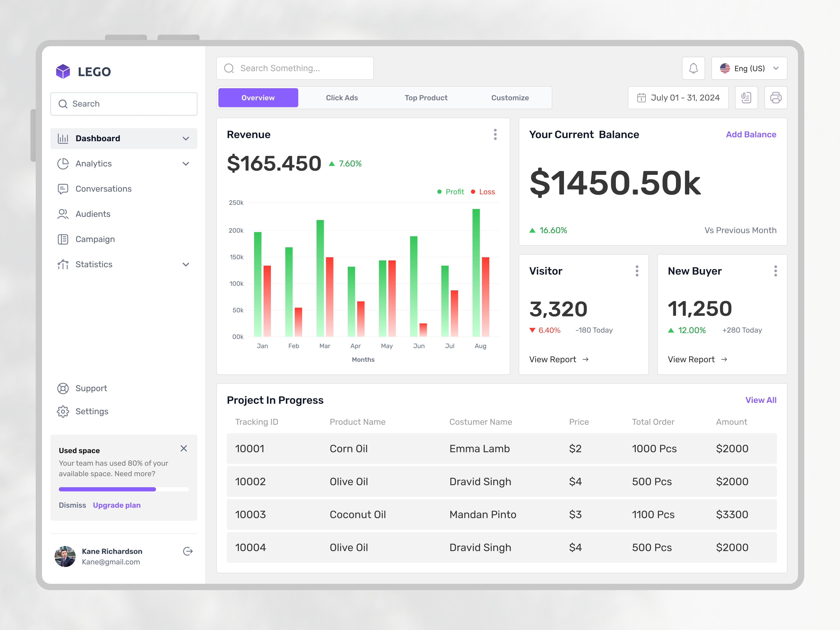Switch to the Overview tab

click(258, 98)
